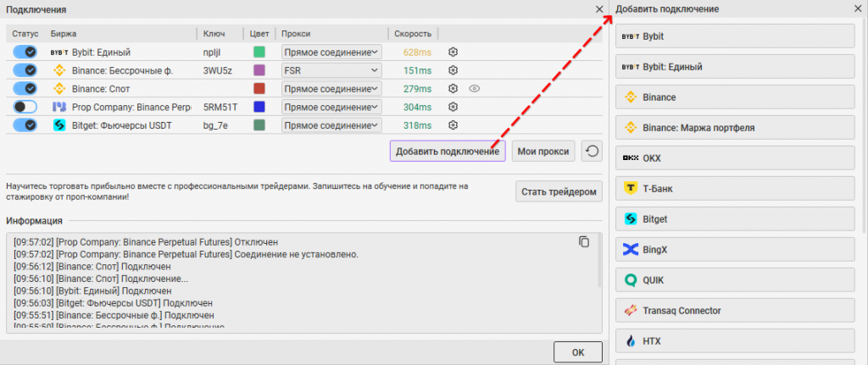Enable Prop Company: Binance Perp connection switch
Screen dimensions: 868x365
pos(25,107)
